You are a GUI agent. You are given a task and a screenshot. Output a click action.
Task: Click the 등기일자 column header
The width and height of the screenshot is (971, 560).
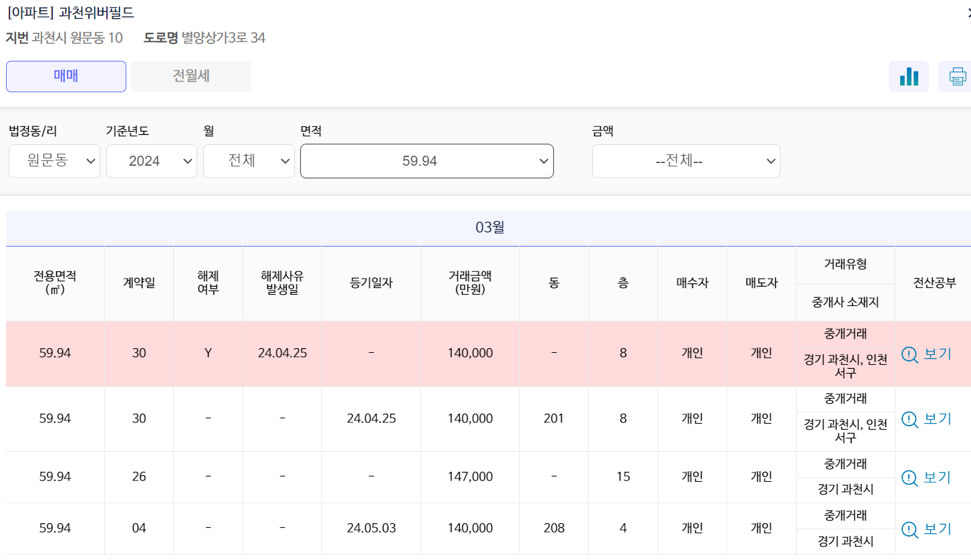(x=371, y=283)
